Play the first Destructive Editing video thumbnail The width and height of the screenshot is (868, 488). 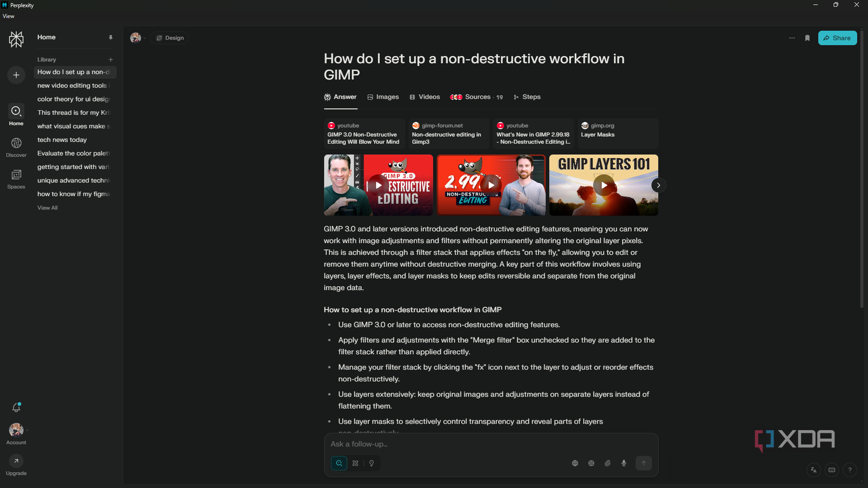378,185
